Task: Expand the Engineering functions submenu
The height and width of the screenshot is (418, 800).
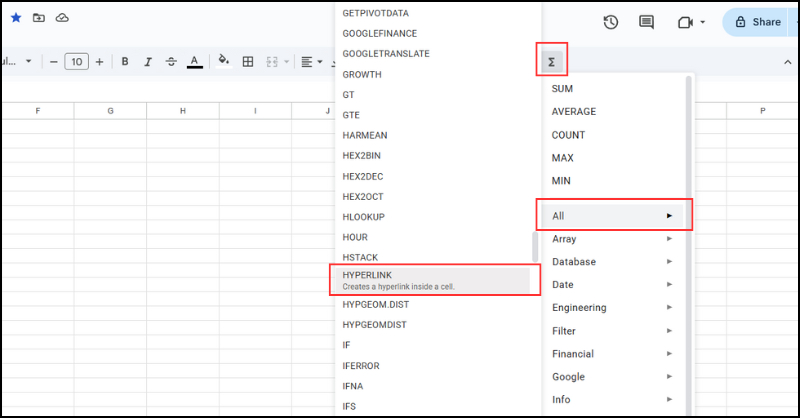Action: tap(614, 308)
